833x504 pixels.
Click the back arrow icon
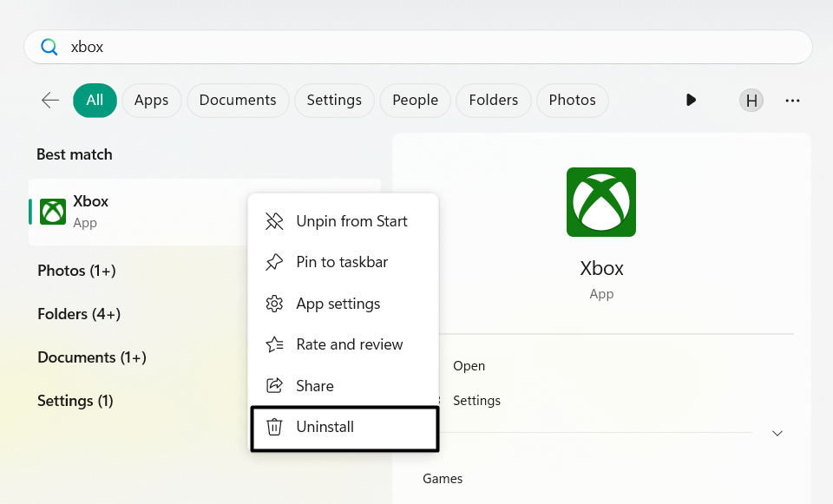(50, 100)
